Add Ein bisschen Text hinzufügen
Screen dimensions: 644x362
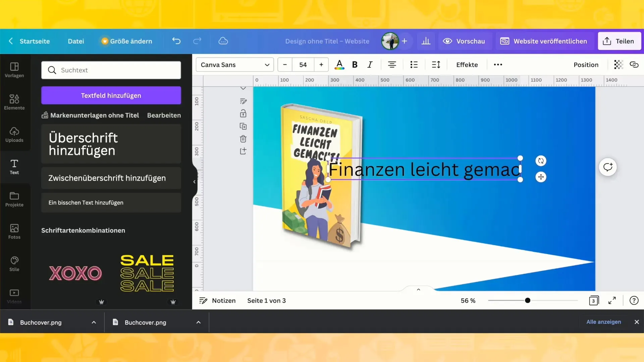coord(111,203)
